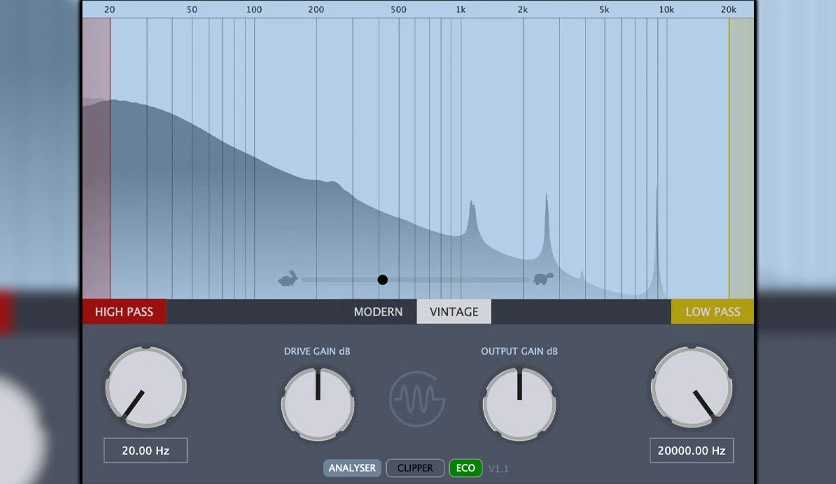Click the yellow low pass region on the spectrum

pos(741,158)
